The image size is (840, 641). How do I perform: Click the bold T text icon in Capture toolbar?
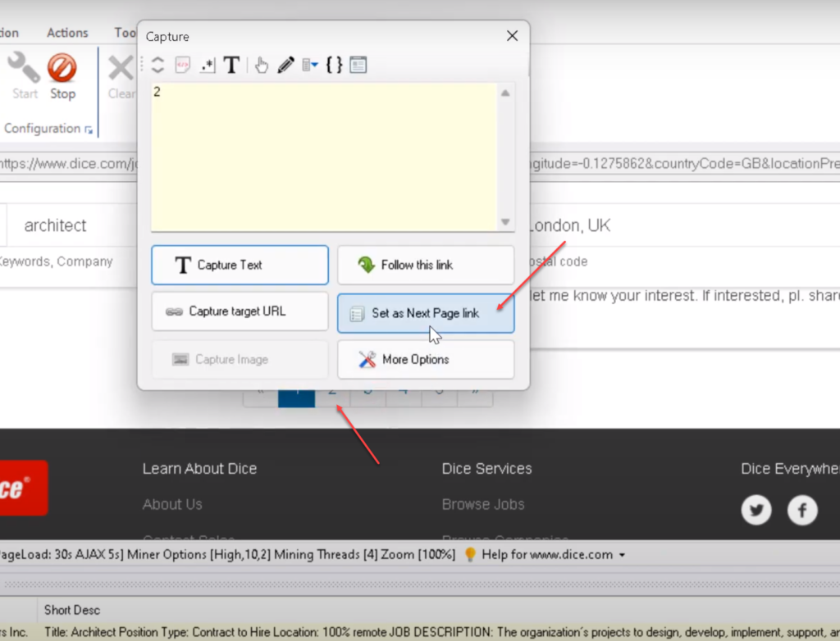point(232,66)
